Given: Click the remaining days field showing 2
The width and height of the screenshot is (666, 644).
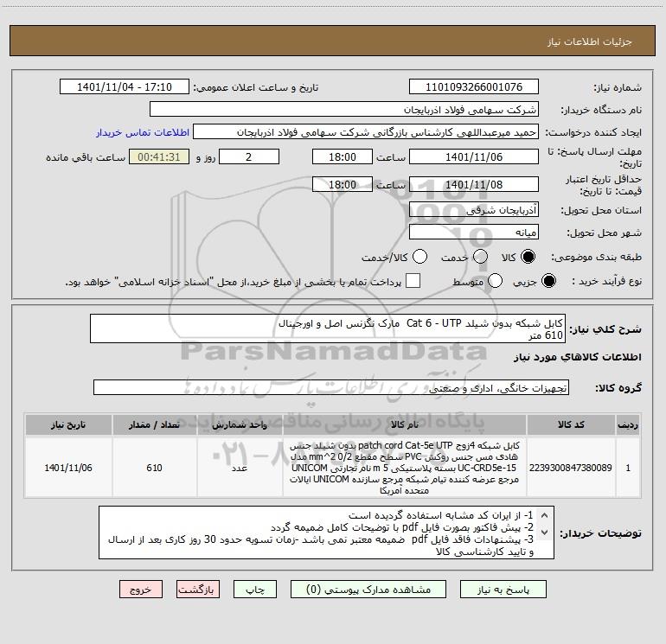Looking at the screenshot, I should [x=249, y=156].
